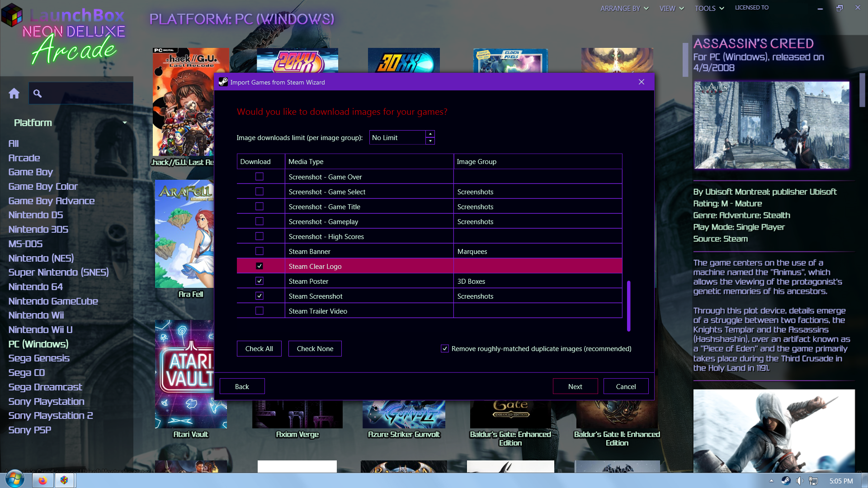This screenshot has width=868, height=488.
Task: Select Arcade in the platform list
Action: click(x=24, y=158)
